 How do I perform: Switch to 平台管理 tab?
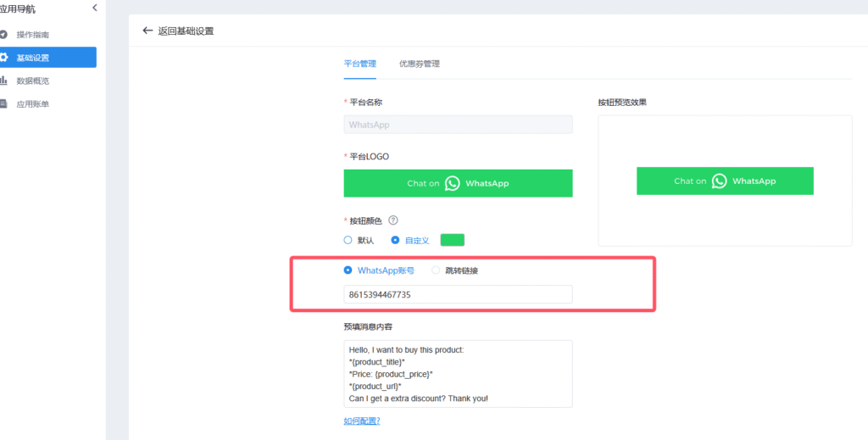(359, 64)
